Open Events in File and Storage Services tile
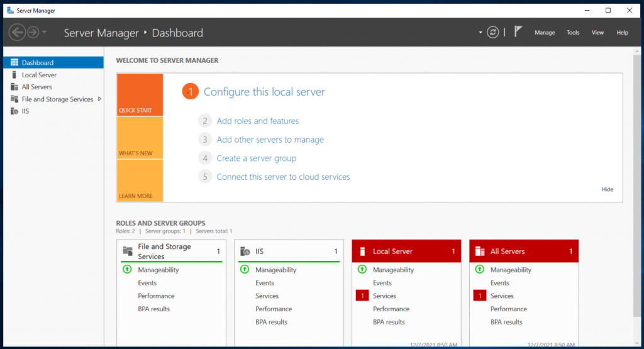 coord(147,283)
